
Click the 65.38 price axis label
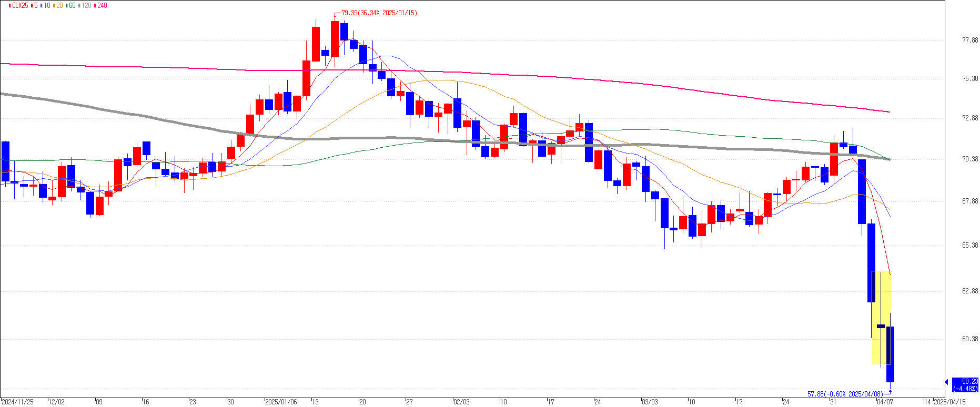[969, 246]
